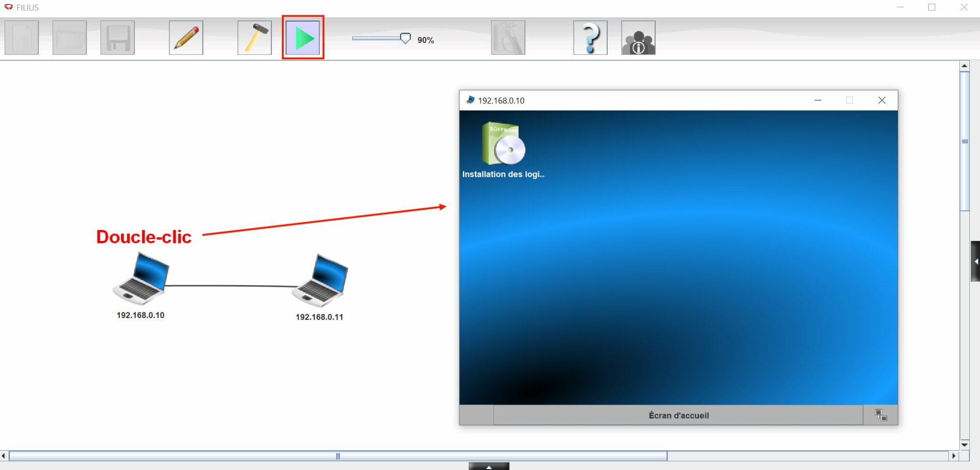This screenshot has height=470, width=980.
Task: Click the horizontal scrollbar right arrow
Action: point(954,456)
